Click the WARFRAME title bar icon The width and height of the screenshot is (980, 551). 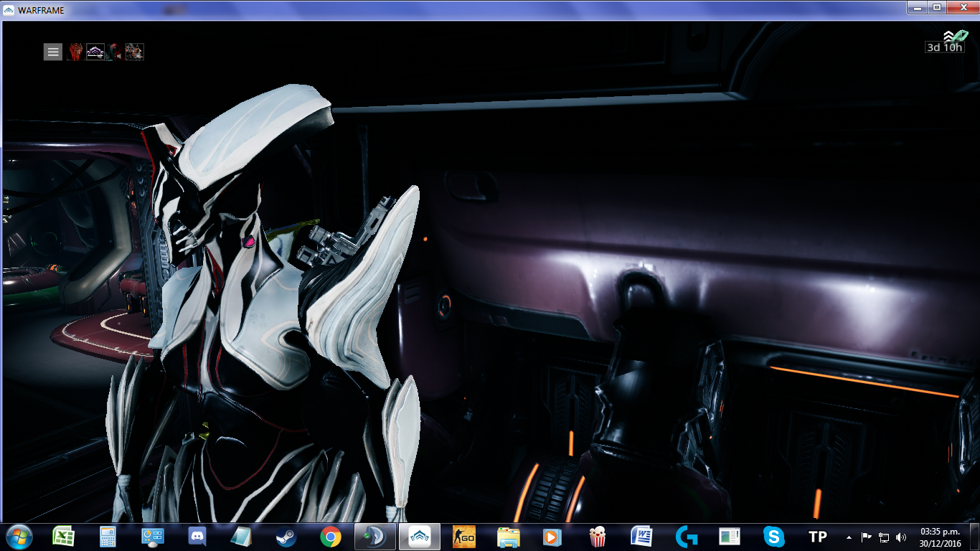(9, 10)
